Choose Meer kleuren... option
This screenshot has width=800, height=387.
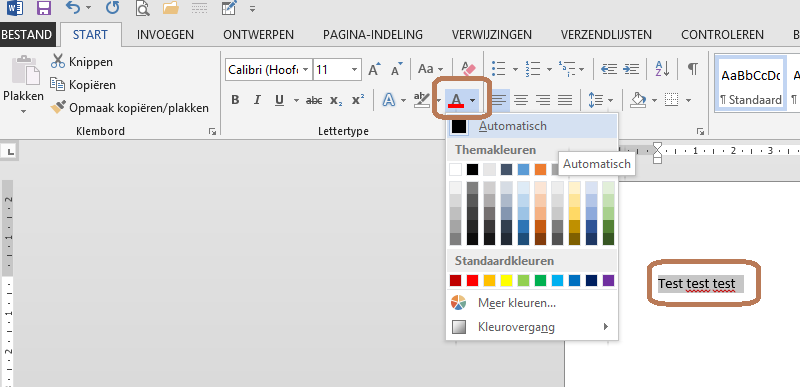tap(532, 303)
